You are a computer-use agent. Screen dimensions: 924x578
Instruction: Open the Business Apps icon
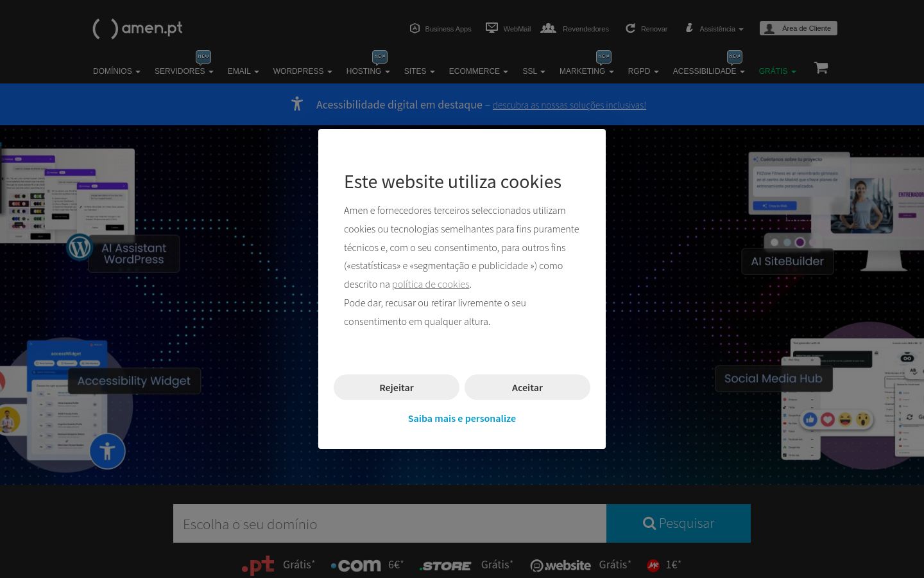click(415, 28)
